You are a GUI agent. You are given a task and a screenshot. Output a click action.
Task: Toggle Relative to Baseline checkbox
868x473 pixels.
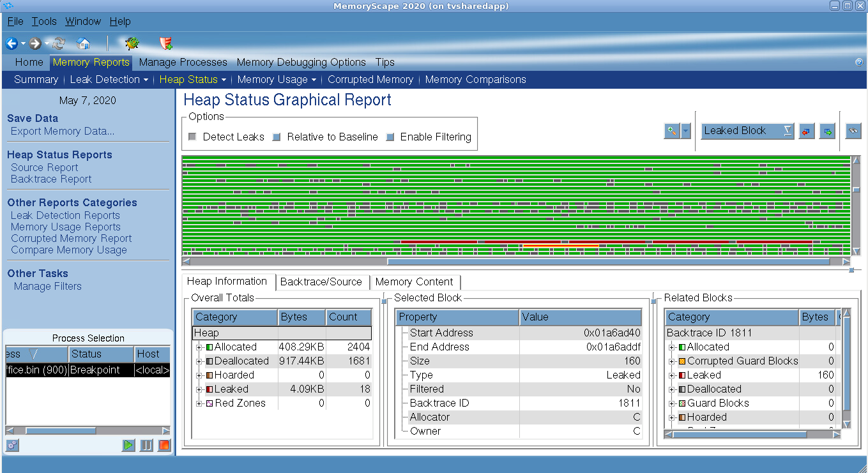coord(277,137)
